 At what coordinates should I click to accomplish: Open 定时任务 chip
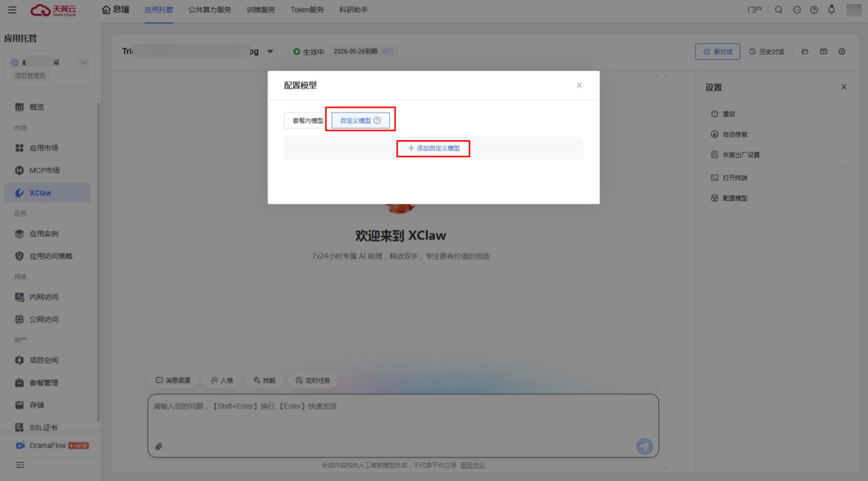[313, 381]
